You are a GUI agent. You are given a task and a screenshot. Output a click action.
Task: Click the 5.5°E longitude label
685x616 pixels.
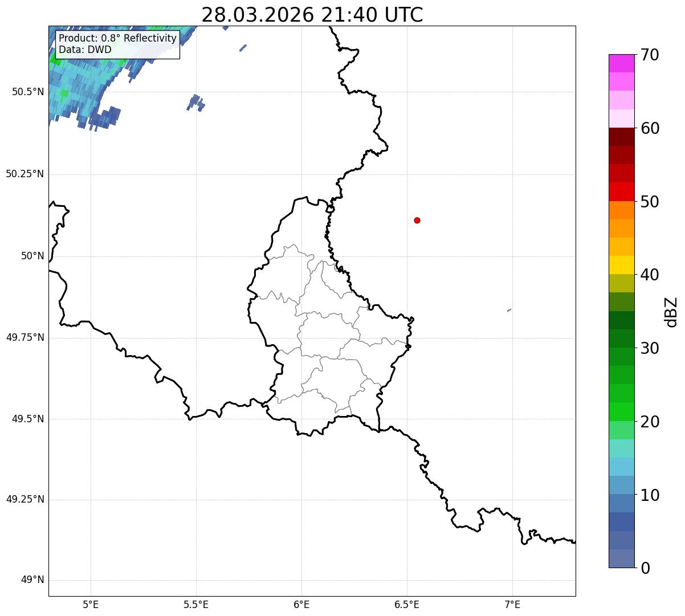196,604
